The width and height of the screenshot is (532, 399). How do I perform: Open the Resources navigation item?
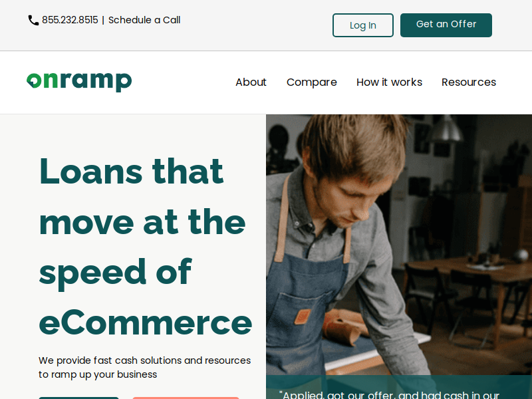tap(469, 82)
